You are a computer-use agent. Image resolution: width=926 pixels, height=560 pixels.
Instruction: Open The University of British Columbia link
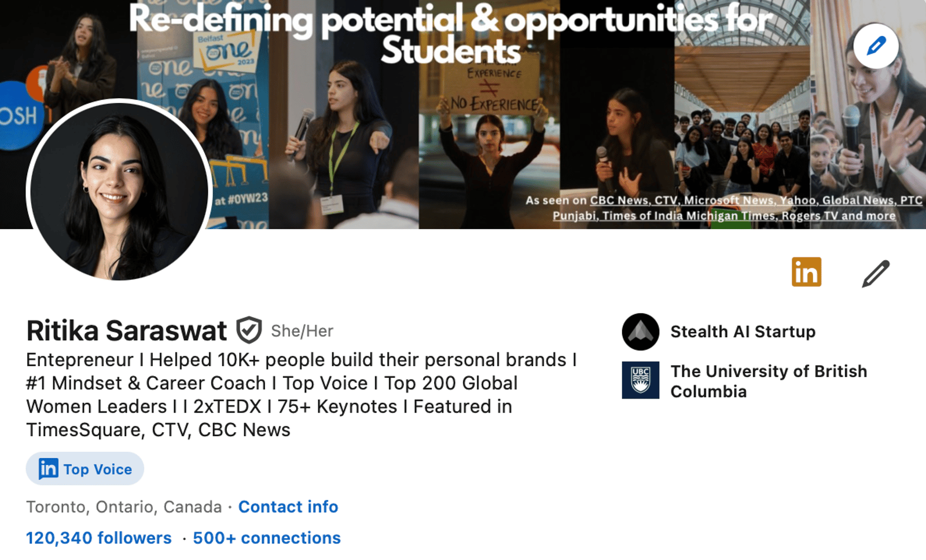[x=768, y=381]
